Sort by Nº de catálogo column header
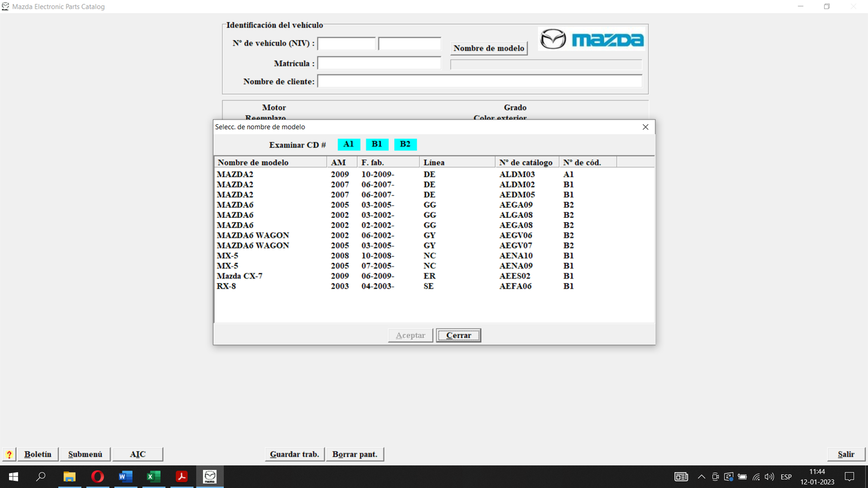The image size is (868, 488). 527,163
